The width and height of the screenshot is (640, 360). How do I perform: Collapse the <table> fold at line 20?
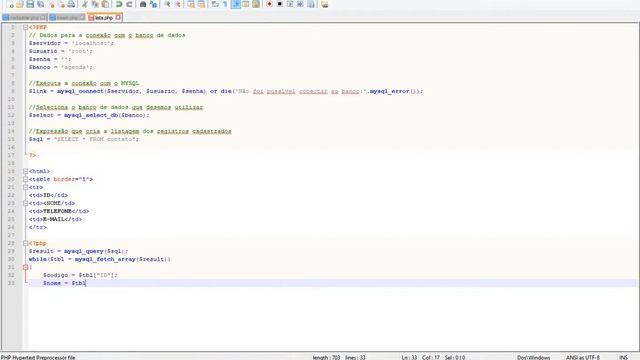point(25,179)
